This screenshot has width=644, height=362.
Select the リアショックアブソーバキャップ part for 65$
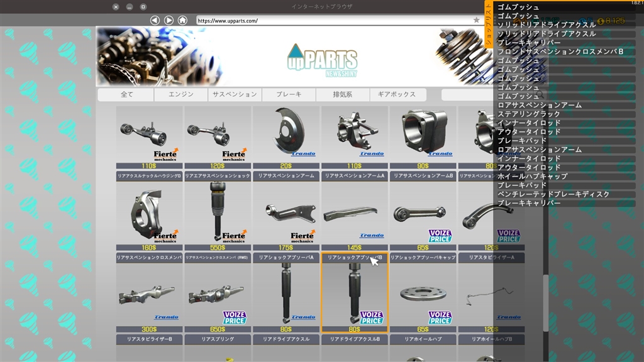click(423, 293)
